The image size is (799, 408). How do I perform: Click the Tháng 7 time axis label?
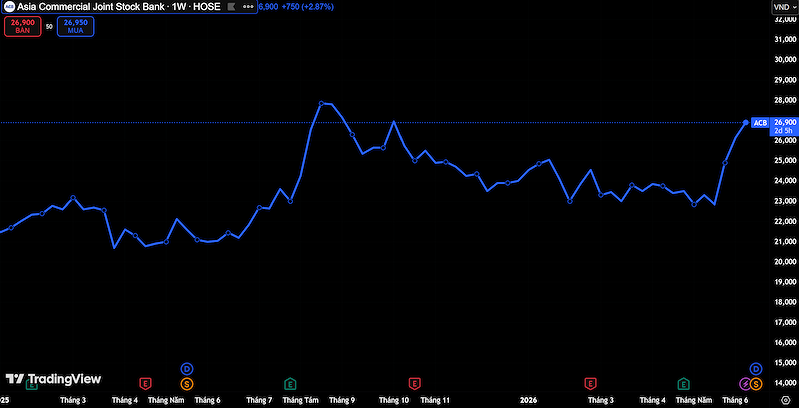259,400
